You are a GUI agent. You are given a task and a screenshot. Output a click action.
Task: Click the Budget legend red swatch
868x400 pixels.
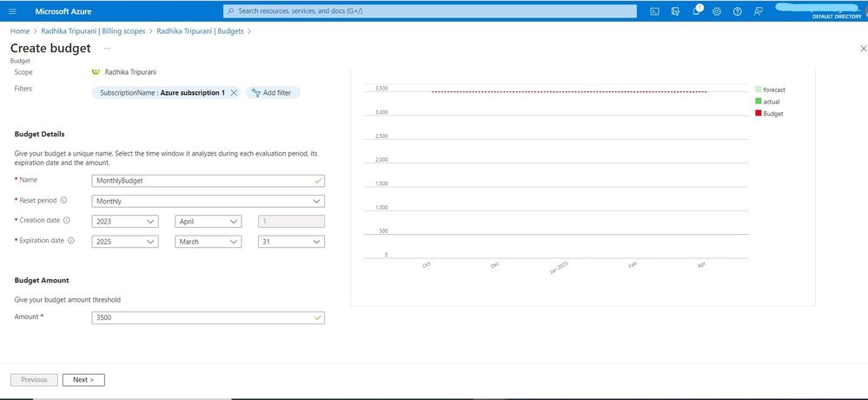758,113
